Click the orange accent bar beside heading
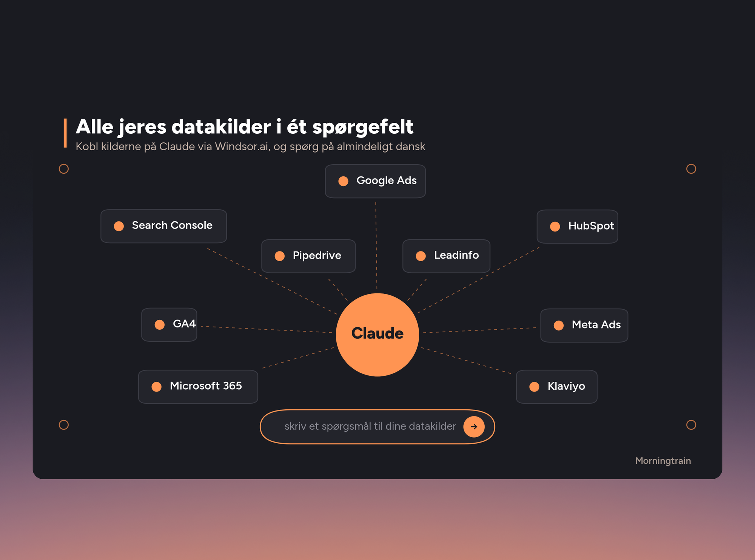The width and height of the screenshot is (755, 560). [x=65, y=133]
